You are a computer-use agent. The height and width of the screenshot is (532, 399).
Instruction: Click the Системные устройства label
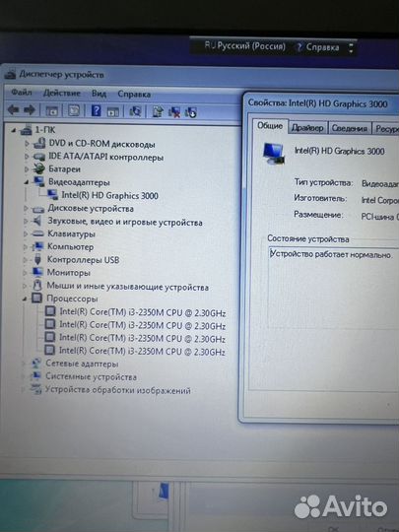(x=92, y=376)
